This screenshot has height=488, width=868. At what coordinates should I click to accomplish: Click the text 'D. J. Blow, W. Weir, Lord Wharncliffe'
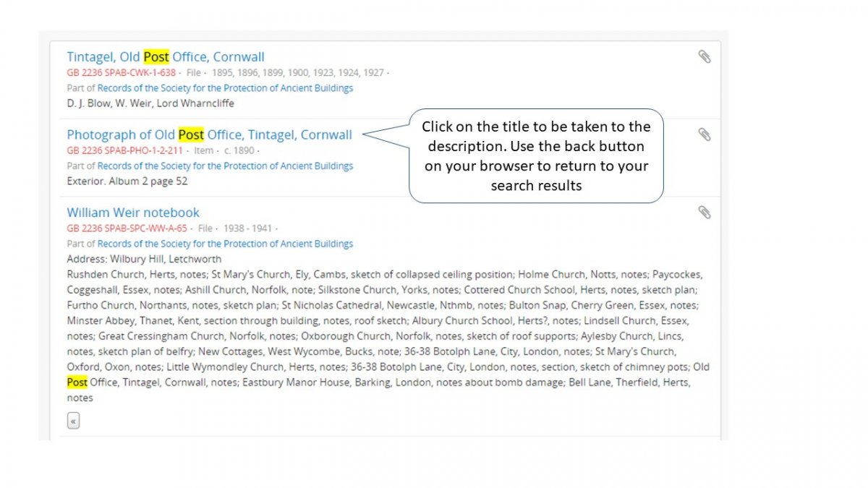pos(150,103)
